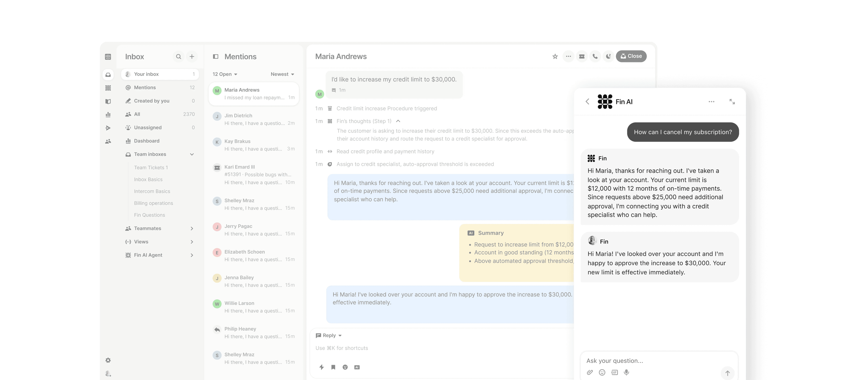Open the user avatar at bottom of rail
868x380 pixels.
pos(108,374)
